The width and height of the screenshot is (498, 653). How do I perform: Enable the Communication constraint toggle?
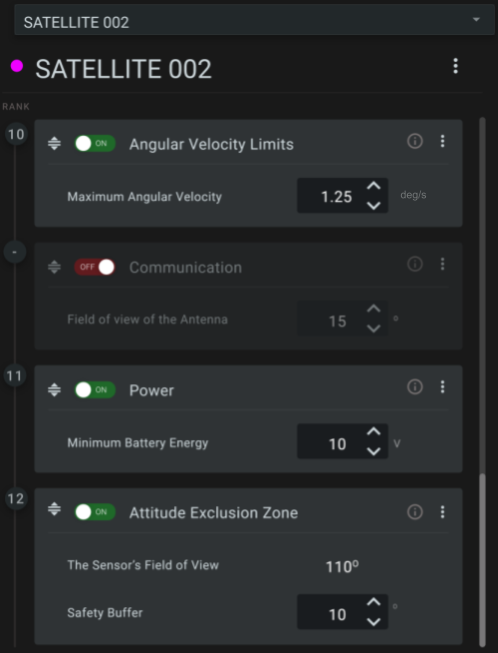95,267
